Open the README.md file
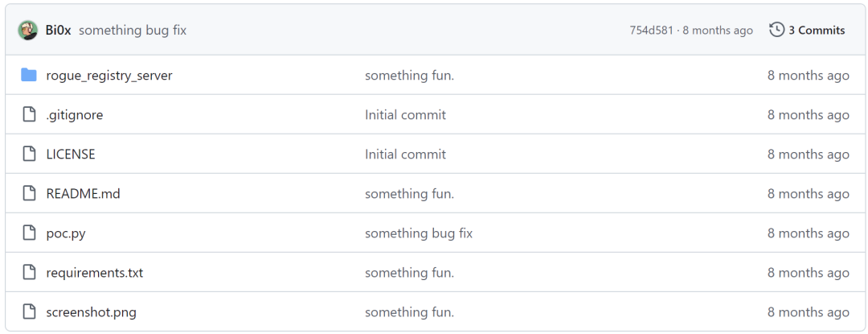 (x=83, y=194)
